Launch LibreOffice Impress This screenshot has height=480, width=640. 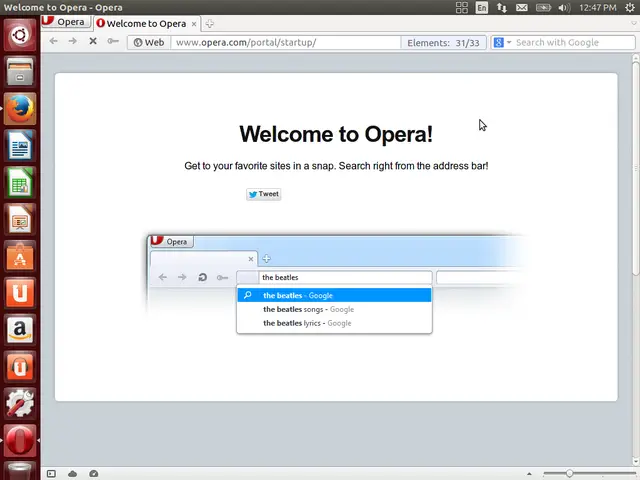tap(20, 219)
